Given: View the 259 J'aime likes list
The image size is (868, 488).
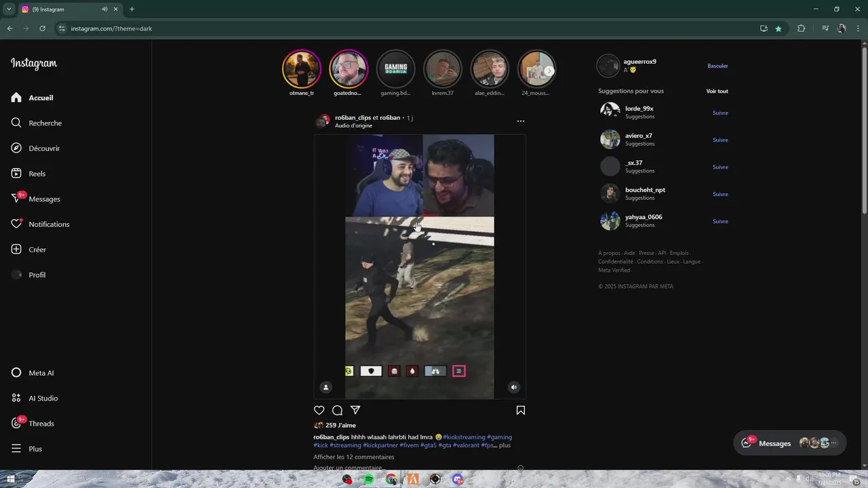Looking at the screenshot, I should tap(340, 426).
